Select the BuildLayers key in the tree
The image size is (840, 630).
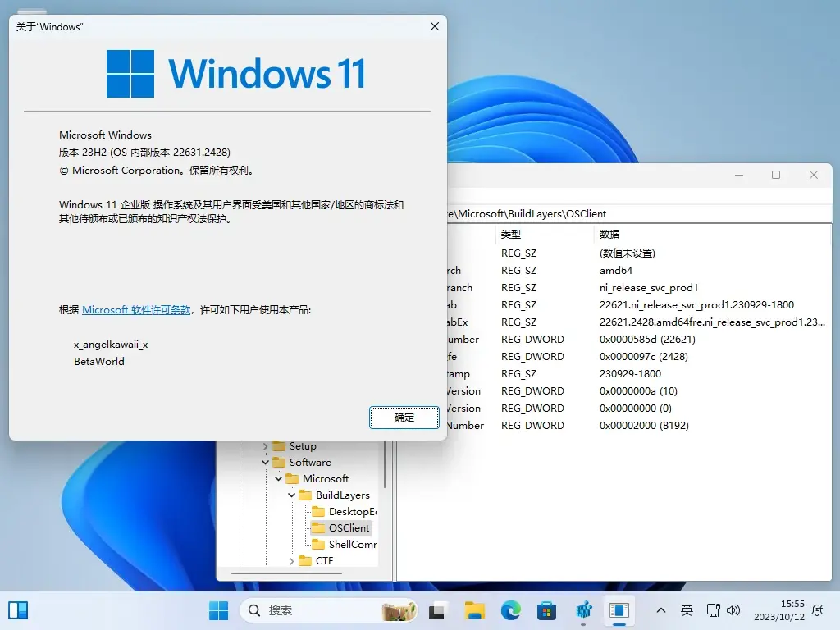pos(342,495)
